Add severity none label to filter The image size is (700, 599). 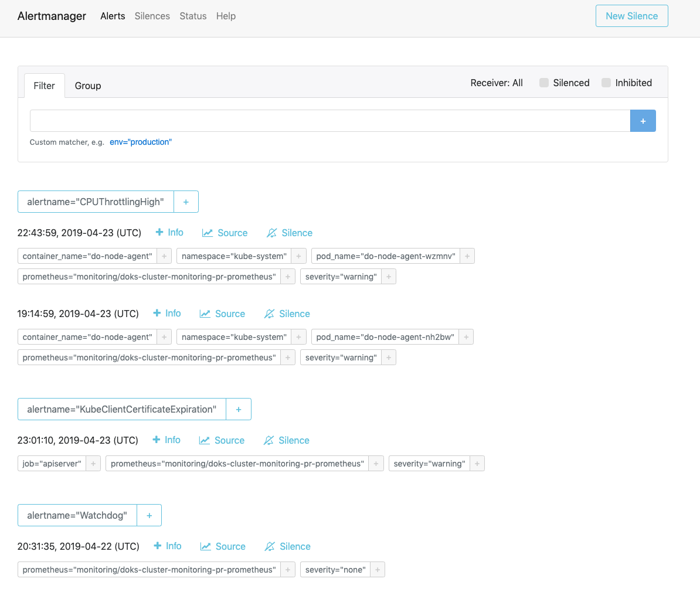[378, 570]
